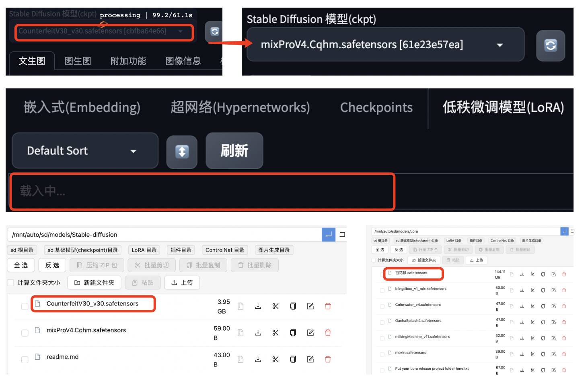Open the 图像信息 tab
The height and width of the screenshot is (389, 588).
(x=183, y=61)
